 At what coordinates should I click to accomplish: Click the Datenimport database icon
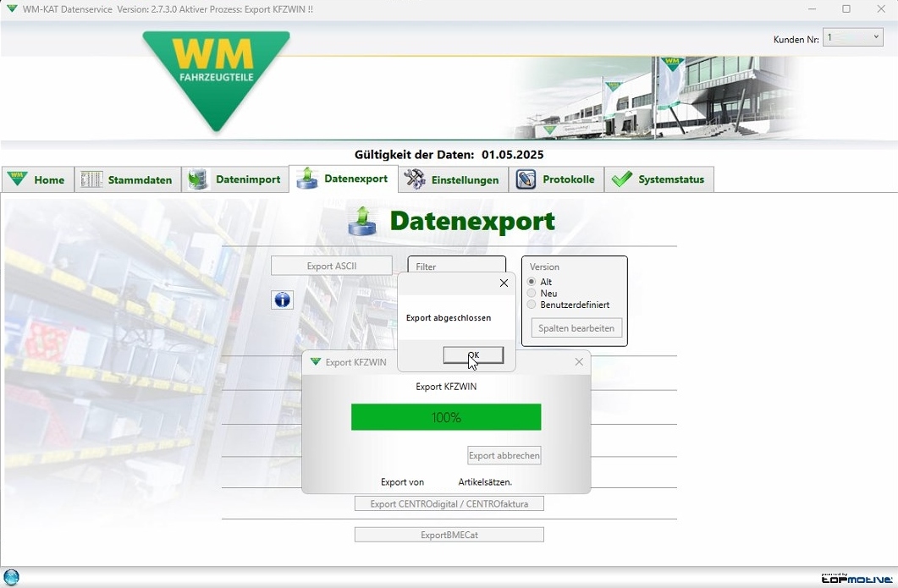coord(197,179)
